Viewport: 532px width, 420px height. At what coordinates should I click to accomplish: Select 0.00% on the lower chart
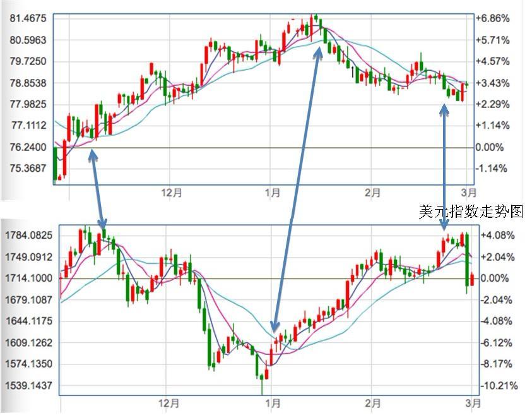click(495, 279)
